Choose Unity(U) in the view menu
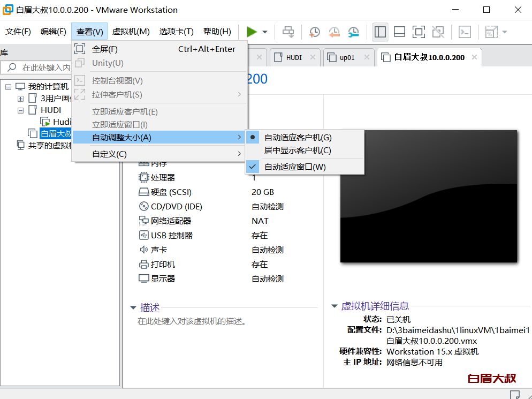Image resolution: width=532 pixels, height=399 pixels. click(159, 63)
